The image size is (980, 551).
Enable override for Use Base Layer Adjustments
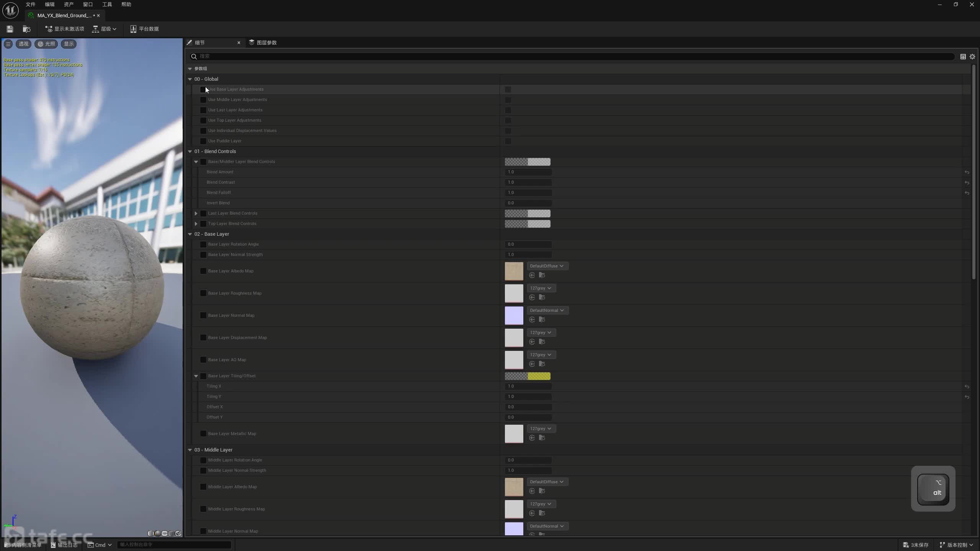click(x=203, y=90)
